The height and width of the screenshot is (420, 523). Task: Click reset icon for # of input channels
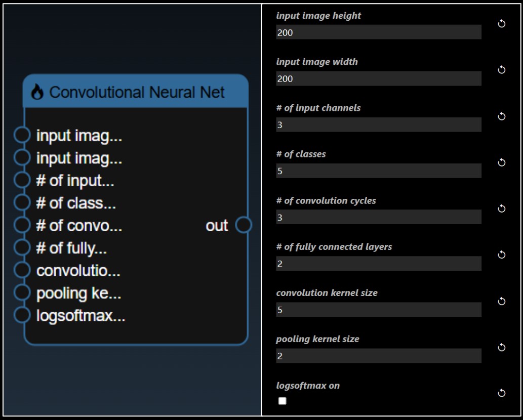click(x=501, y=116)
